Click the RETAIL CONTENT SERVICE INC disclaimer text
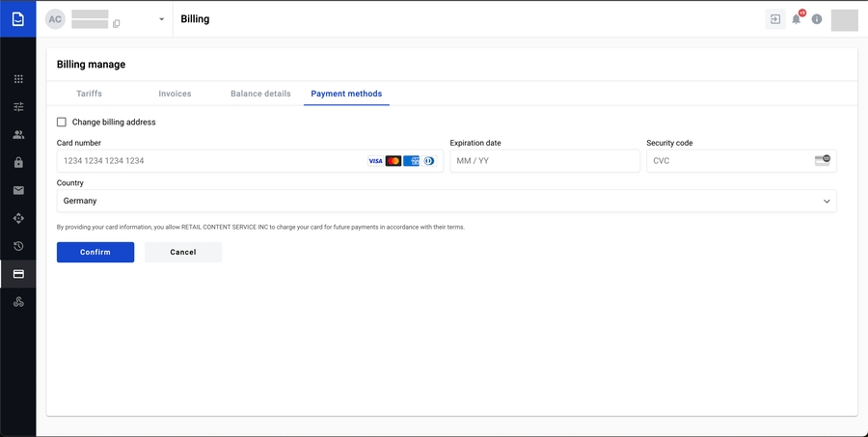Viewport: 868px width, 437px height. [x=260, y=227]
